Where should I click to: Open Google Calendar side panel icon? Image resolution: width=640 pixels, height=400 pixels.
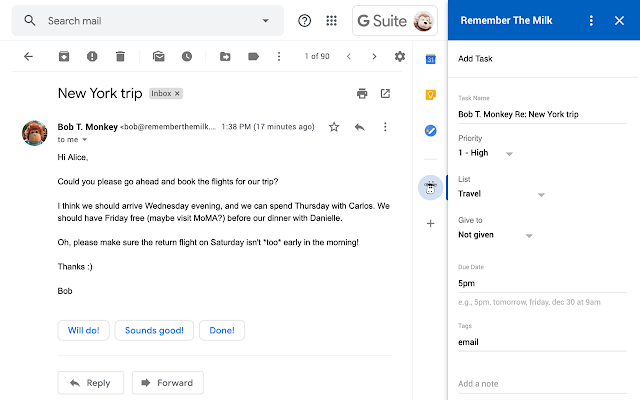(431, 60)
